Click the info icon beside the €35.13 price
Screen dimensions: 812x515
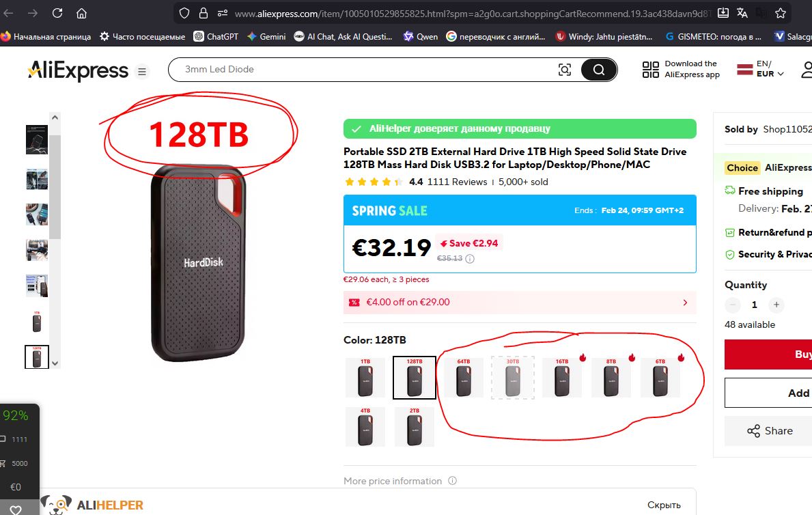(470, 259)
